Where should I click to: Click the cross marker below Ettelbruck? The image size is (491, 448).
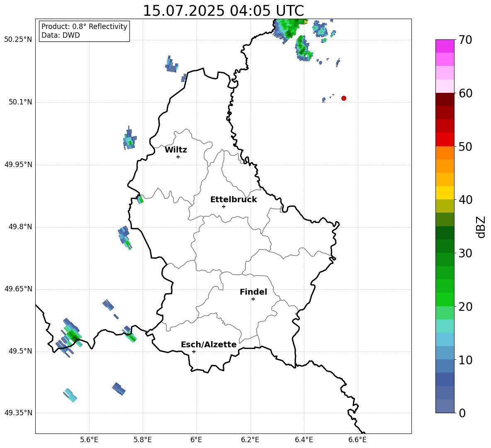(x=224, y=206)
